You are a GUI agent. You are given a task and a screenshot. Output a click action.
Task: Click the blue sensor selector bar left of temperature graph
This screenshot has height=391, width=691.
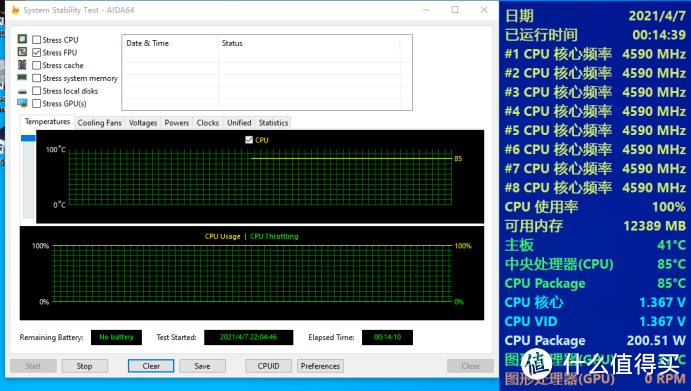28,138
